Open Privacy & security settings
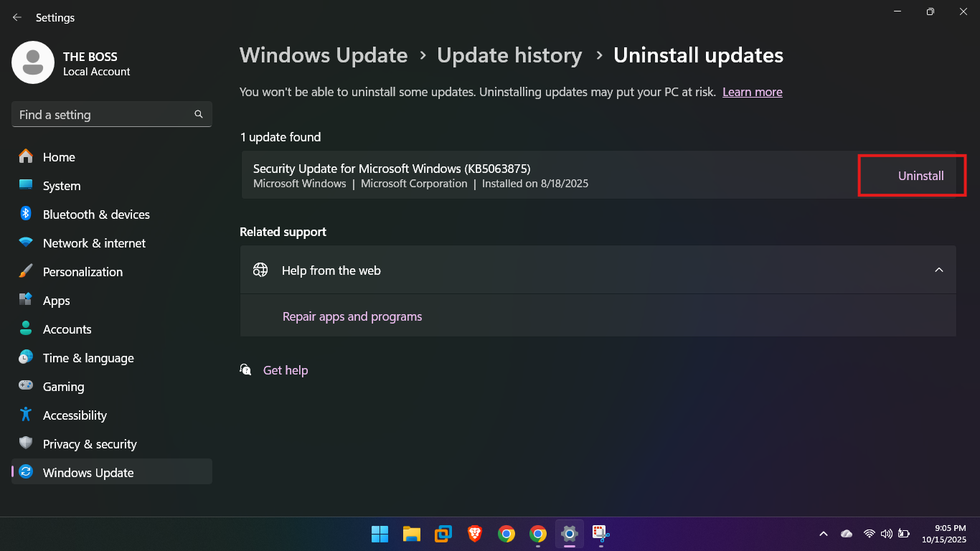980x551 pixels. [x=90, y=444]
